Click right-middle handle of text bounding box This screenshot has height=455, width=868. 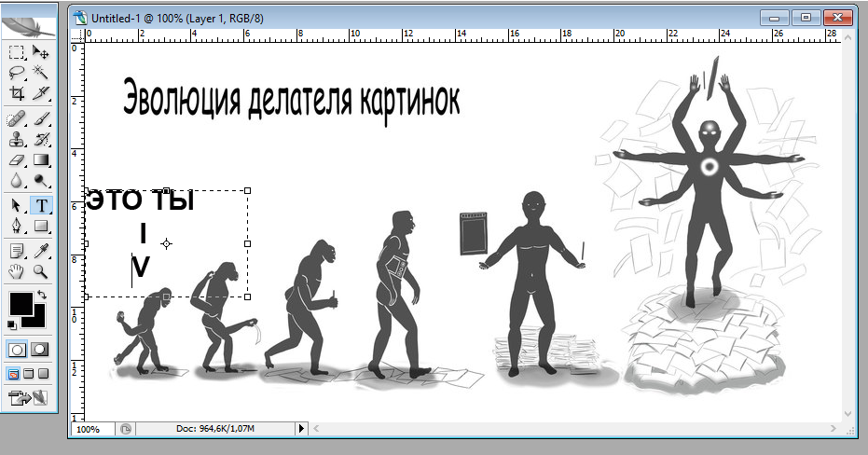tap(247, 243)
